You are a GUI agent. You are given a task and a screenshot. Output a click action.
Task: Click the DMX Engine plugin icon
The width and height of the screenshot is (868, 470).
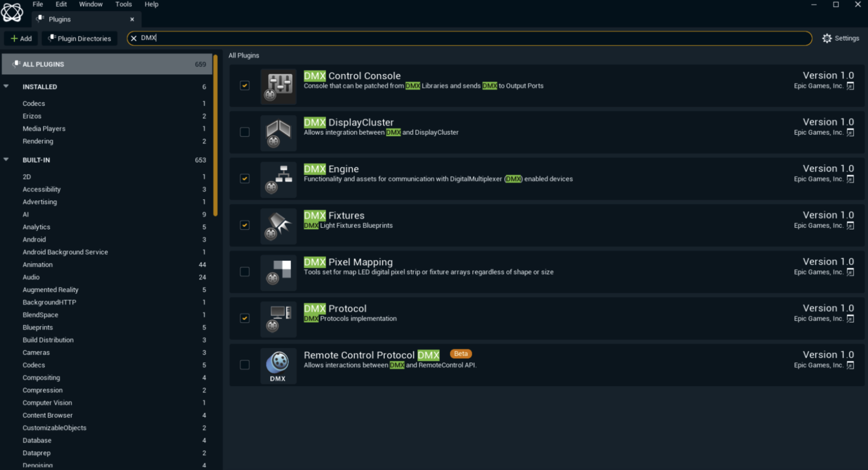tap(278, 179)
